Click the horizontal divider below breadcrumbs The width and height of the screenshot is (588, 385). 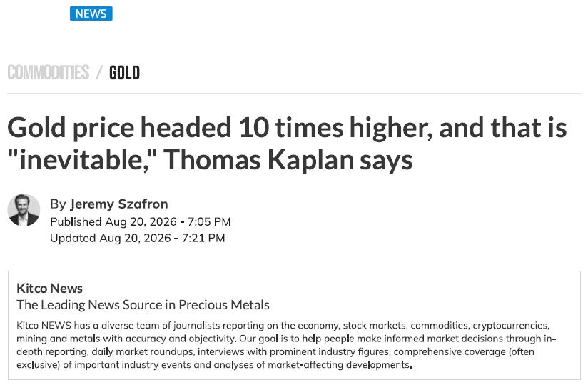[x=293, y=93]
